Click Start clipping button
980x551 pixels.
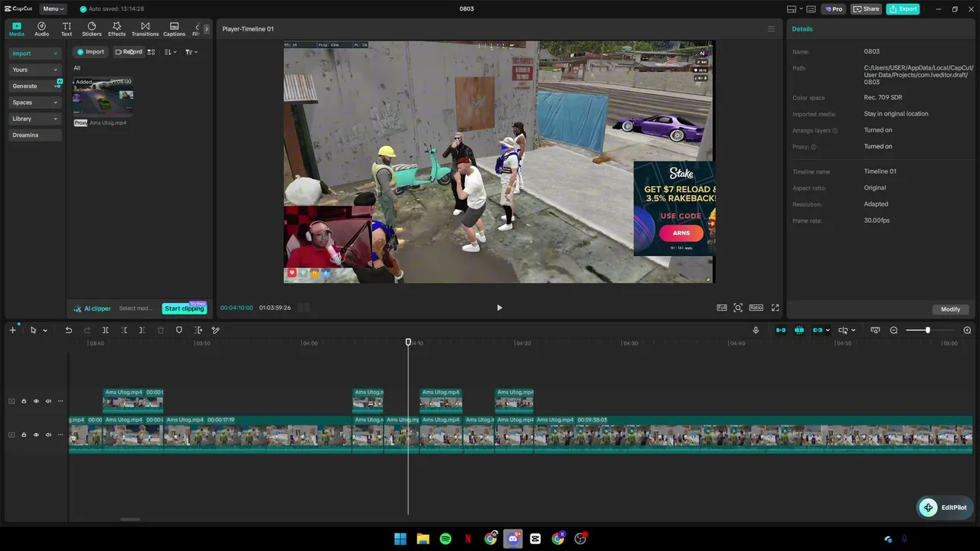click(x=185, y=308)
